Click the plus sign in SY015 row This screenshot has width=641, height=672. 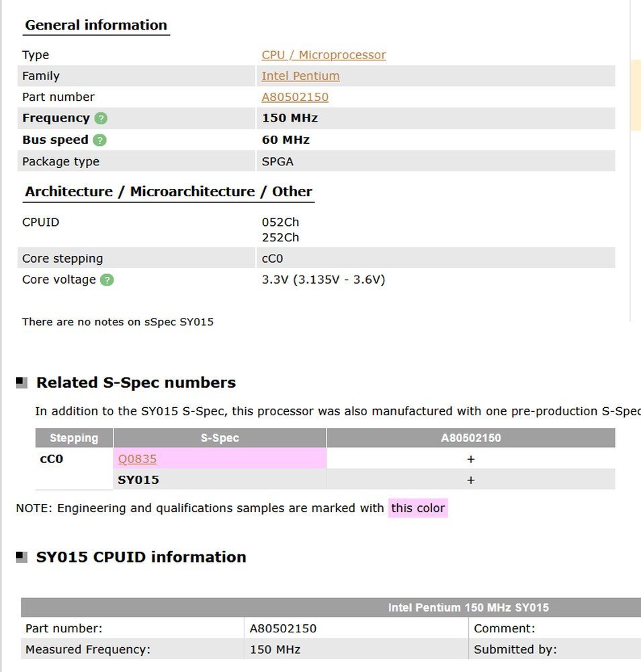[471, 480]
